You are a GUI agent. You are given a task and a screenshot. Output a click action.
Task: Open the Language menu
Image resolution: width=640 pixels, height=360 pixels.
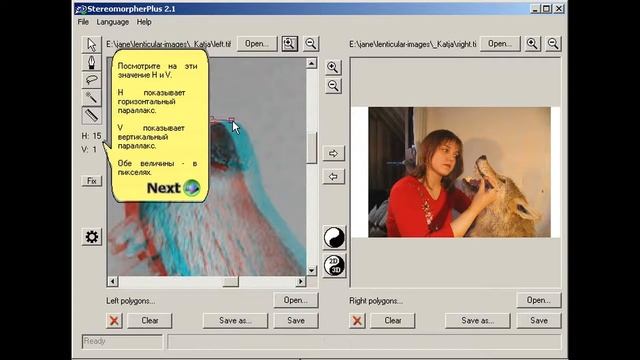pyautogui.click(x=113, y=22)
